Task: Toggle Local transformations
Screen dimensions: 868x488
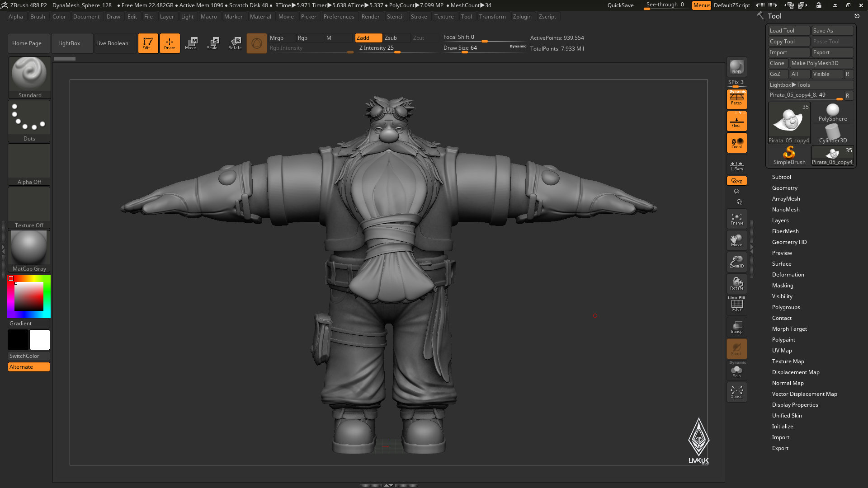Action: 736,143
